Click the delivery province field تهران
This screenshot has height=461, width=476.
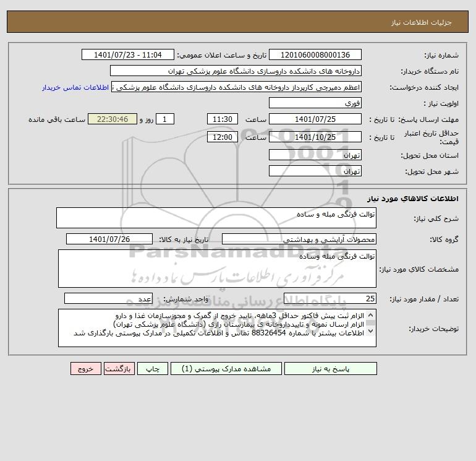click(x=315, y=155)
